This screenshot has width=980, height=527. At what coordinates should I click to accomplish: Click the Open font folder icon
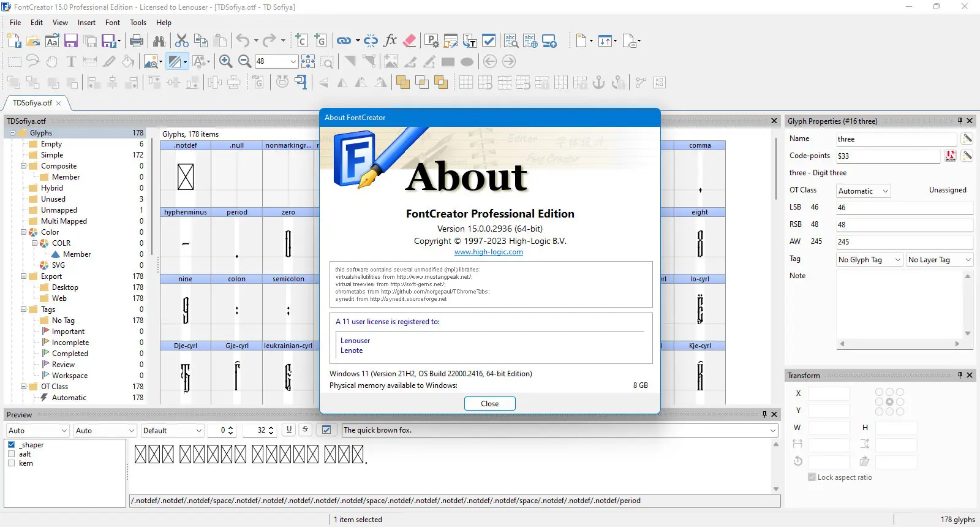[33, 41]
